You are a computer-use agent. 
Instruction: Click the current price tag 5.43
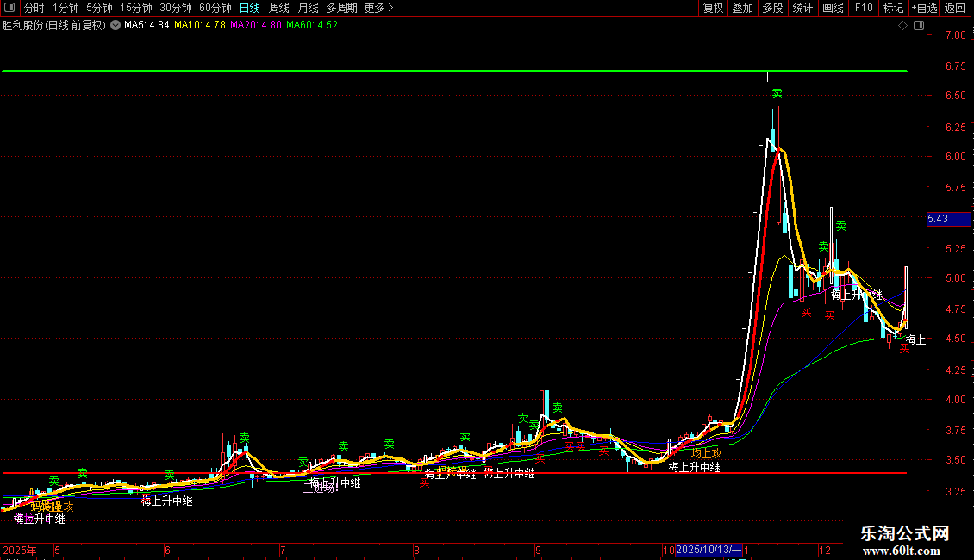tap(948, 219)
